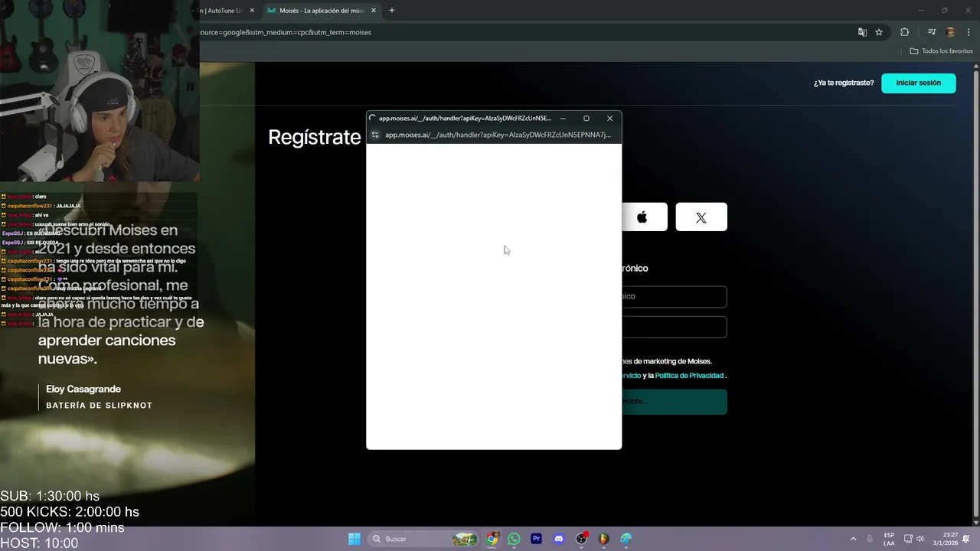Open Discord from the taskbar
This screenshot has height=551, width=980.
559,539
